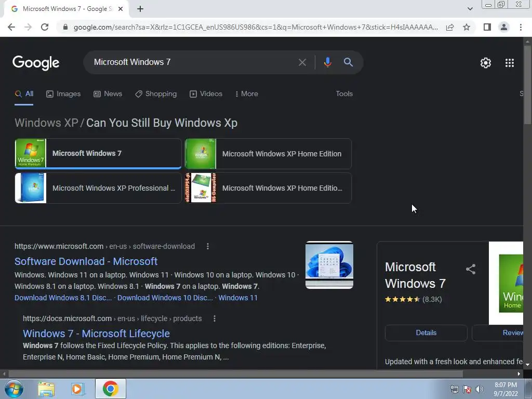Open options for the microsoft.com software-download result
Screen dimensions: 532x399
[x=208, y=246]
